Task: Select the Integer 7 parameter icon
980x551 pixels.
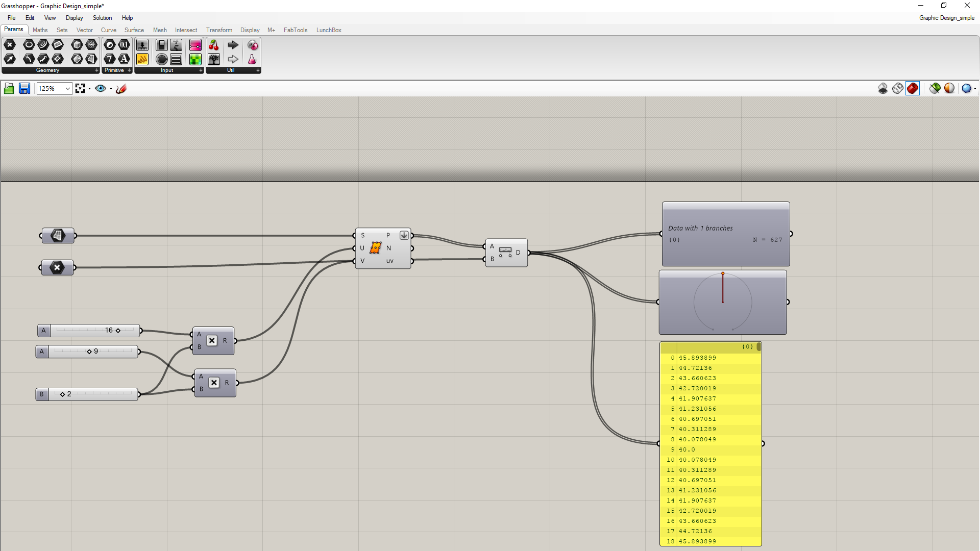Action: 110,59
